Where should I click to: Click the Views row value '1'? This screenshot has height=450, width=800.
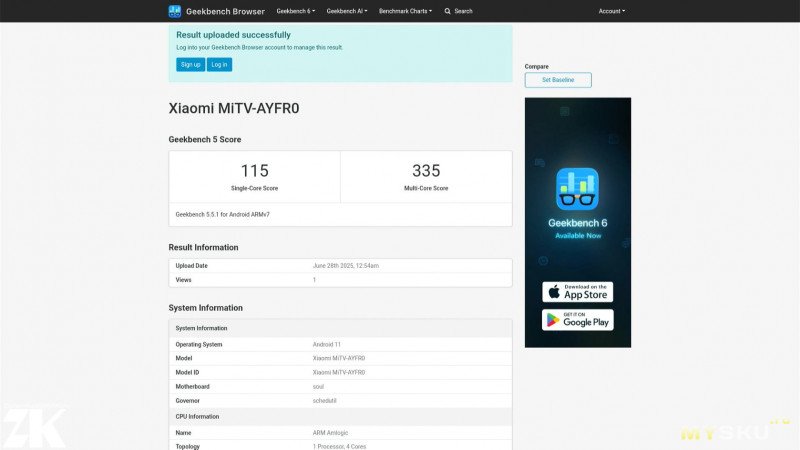pos(314,280)
